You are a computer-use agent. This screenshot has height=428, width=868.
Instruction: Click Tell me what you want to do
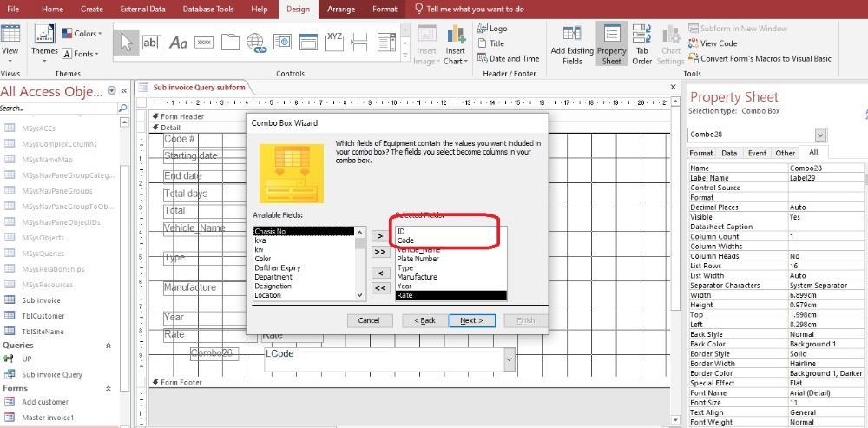[x=469, y=9]
